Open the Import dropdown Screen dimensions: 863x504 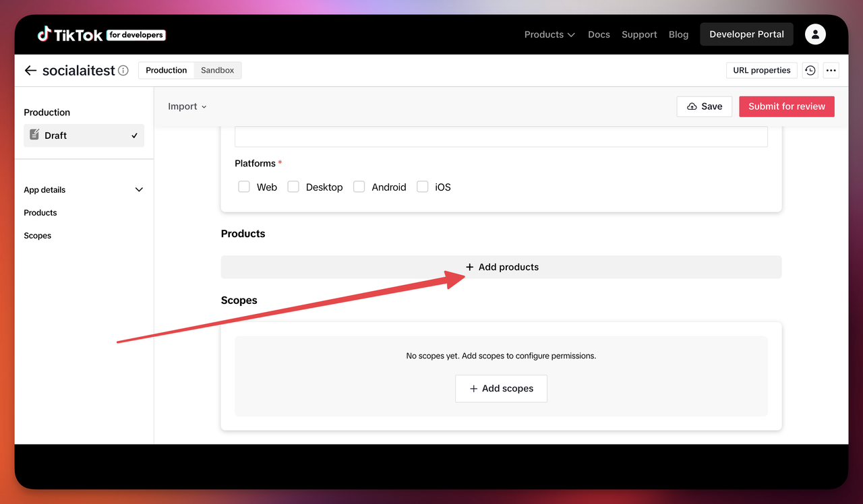[187, 106]
